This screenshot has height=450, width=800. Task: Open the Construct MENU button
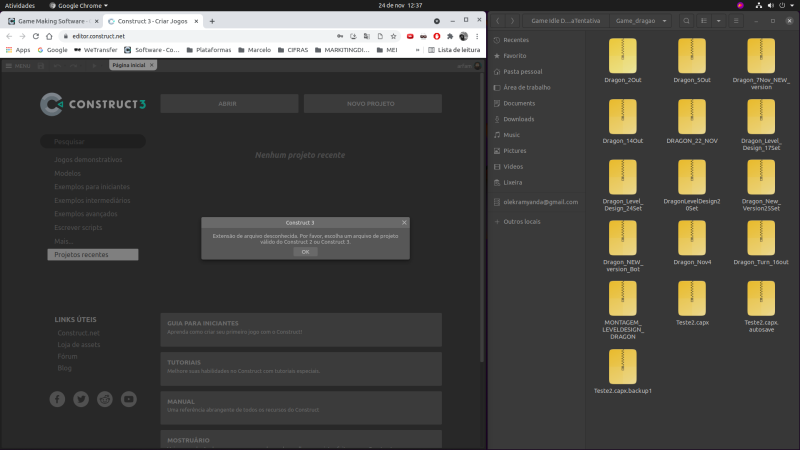tap(18, 66)
